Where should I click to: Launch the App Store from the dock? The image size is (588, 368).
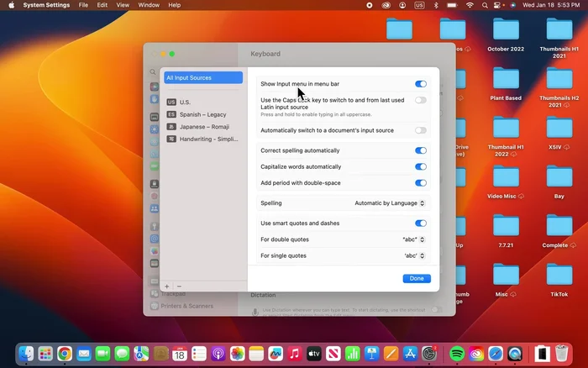coord(411,354)
